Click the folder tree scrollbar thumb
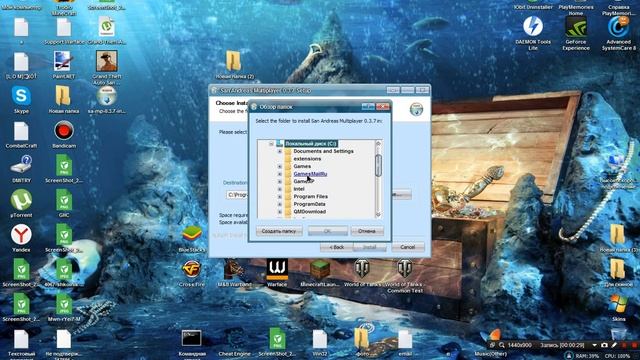 [378, 165]
